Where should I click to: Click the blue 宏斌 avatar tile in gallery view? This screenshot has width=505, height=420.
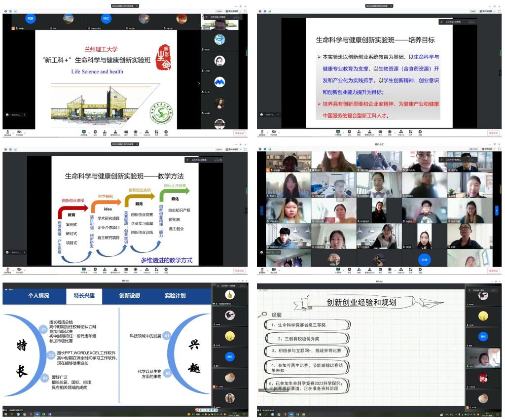coord(424,259)
